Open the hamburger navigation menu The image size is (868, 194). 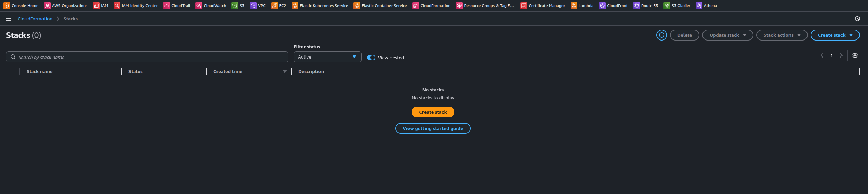(8, 19)
